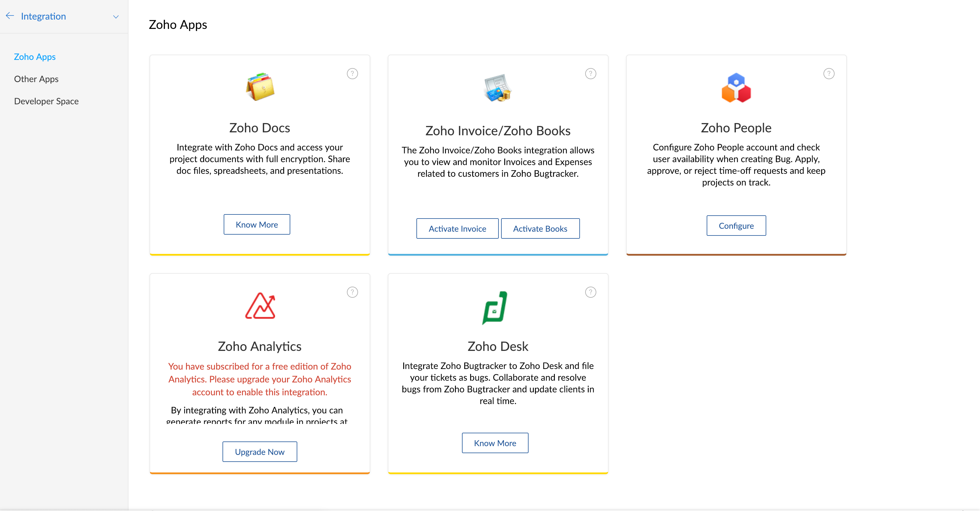Viewport: 980px width, 511px height.
Task: Open help for the Zoho Docs card
Action: point(352,74)
